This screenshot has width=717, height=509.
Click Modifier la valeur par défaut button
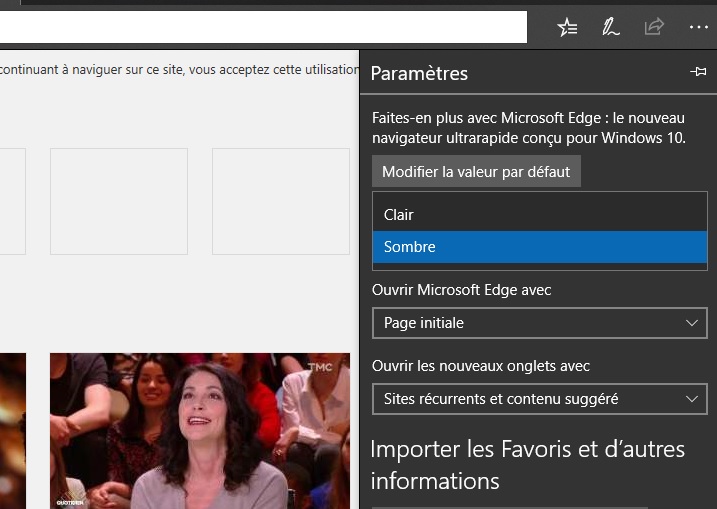476,171
